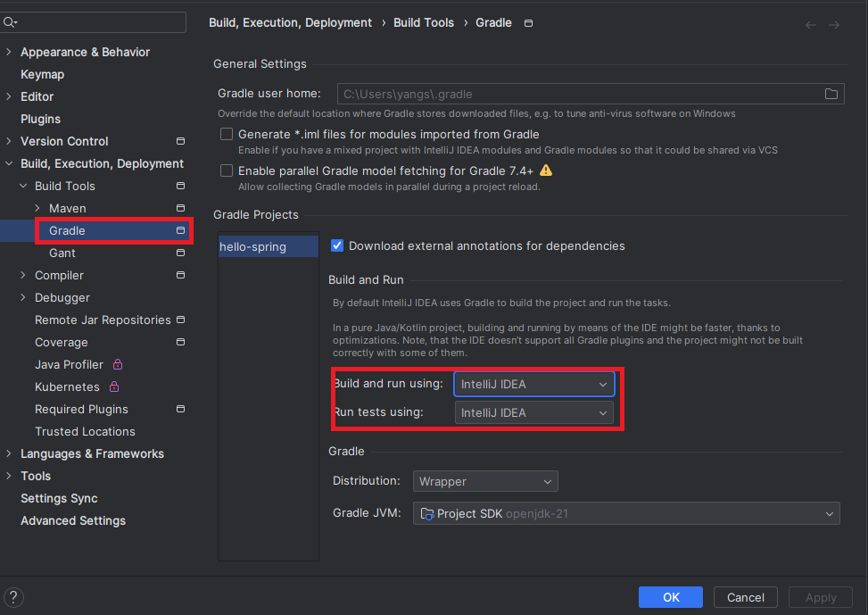Select Java Profiler in the tree
868x615 pixels.
(x=69, y=364)
